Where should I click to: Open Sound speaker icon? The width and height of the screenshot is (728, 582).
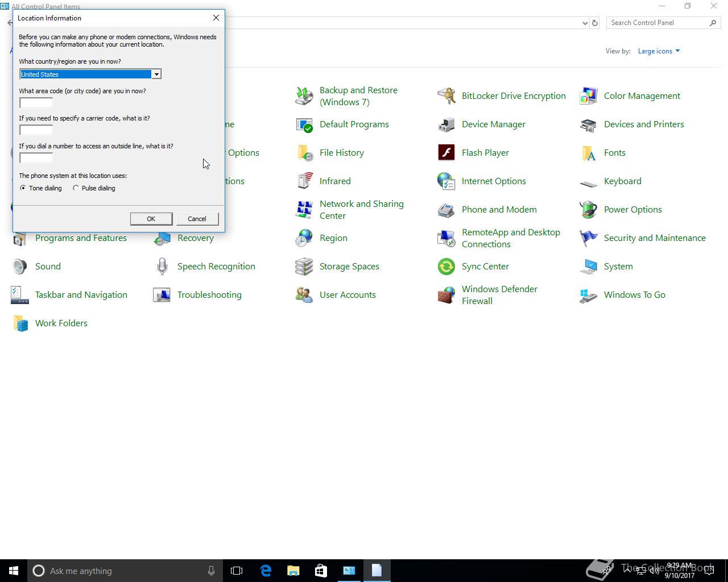coord(20,267)
